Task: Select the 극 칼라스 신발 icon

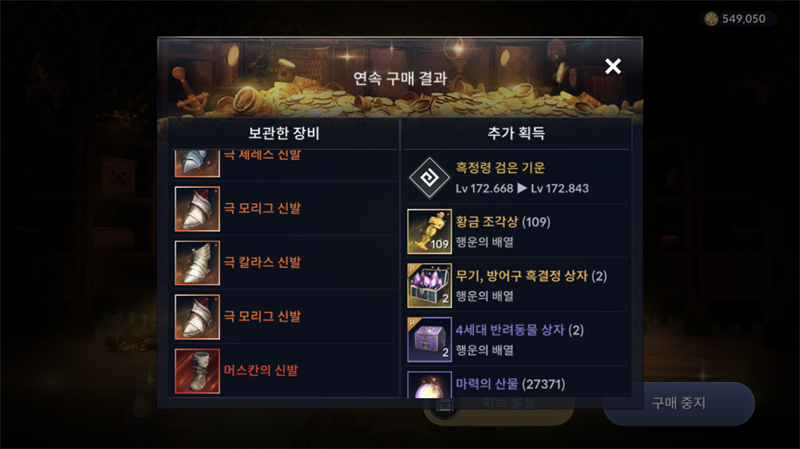Action: [197, 263]
